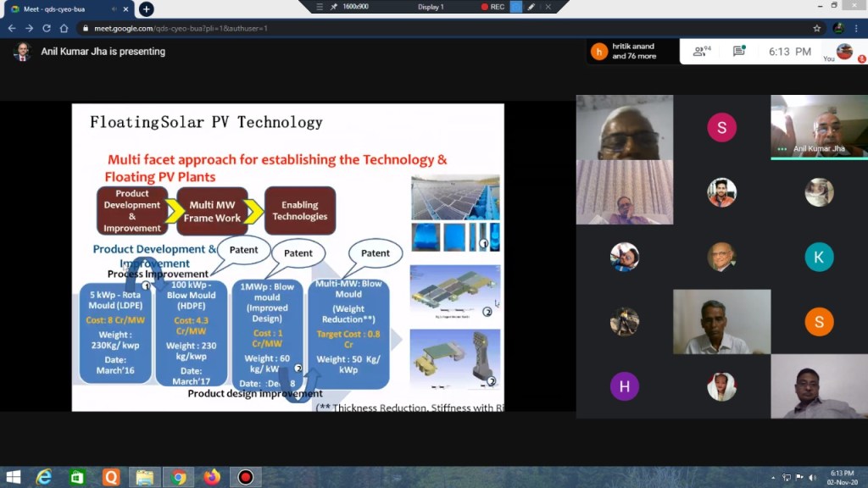Viewport: 868px width, 488px height.
Task: Open the recorder toolbar hamburger menu
Action: pos(320,7)
